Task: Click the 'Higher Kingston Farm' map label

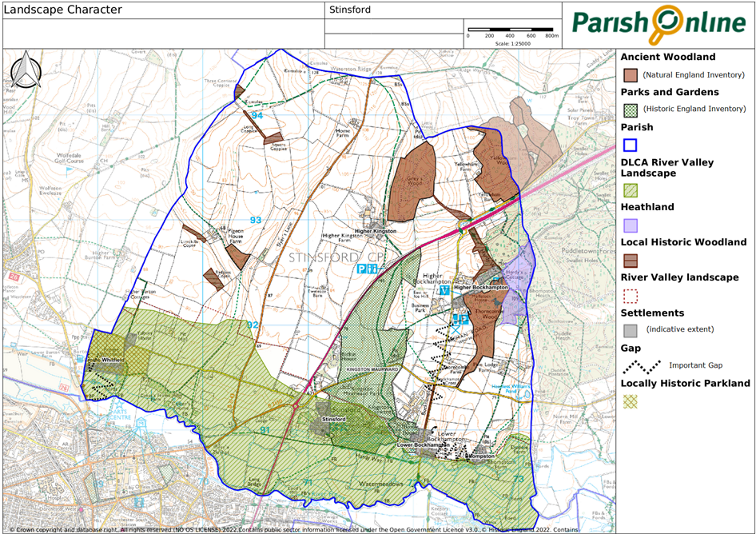Action: coord(342,237)
